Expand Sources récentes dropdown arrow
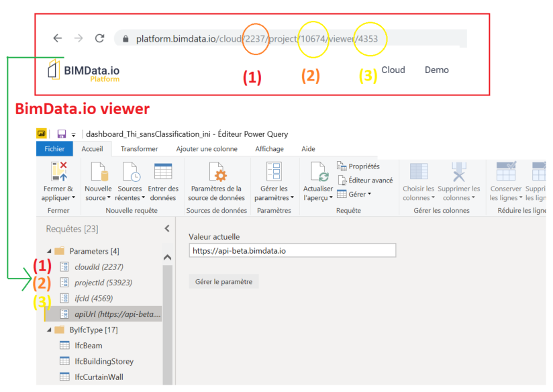553x392 pixels. [x=143, y=197]
